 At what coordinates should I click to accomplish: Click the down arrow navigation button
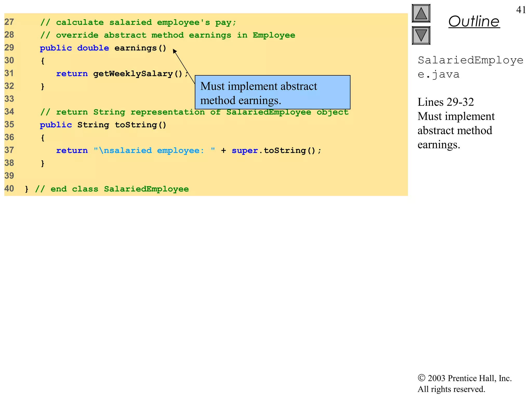click(x=421, y=35)
